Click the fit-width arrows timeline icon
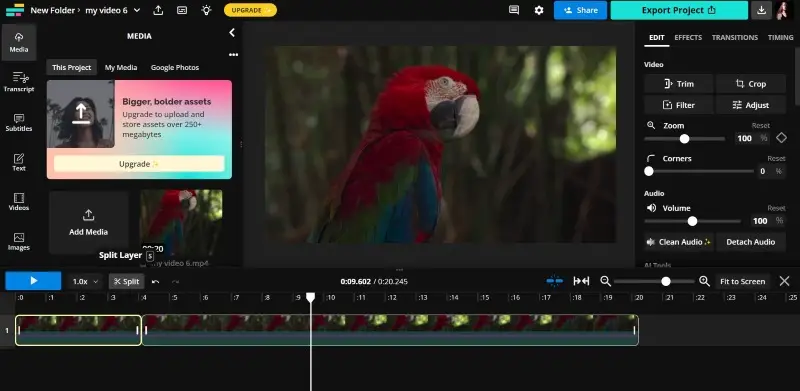 click(581, 281)
